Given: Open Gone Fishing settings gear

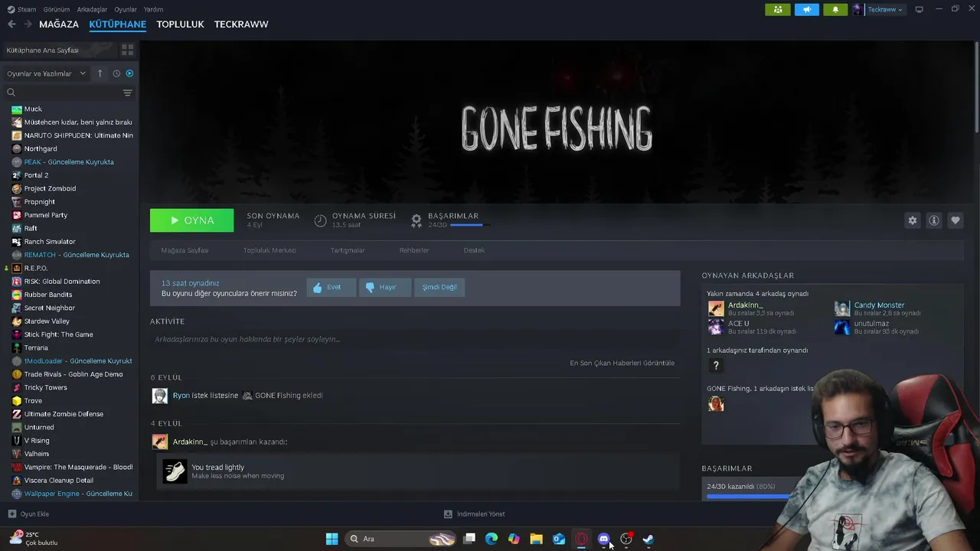Looking at the screenshot, I should point(913,220).
